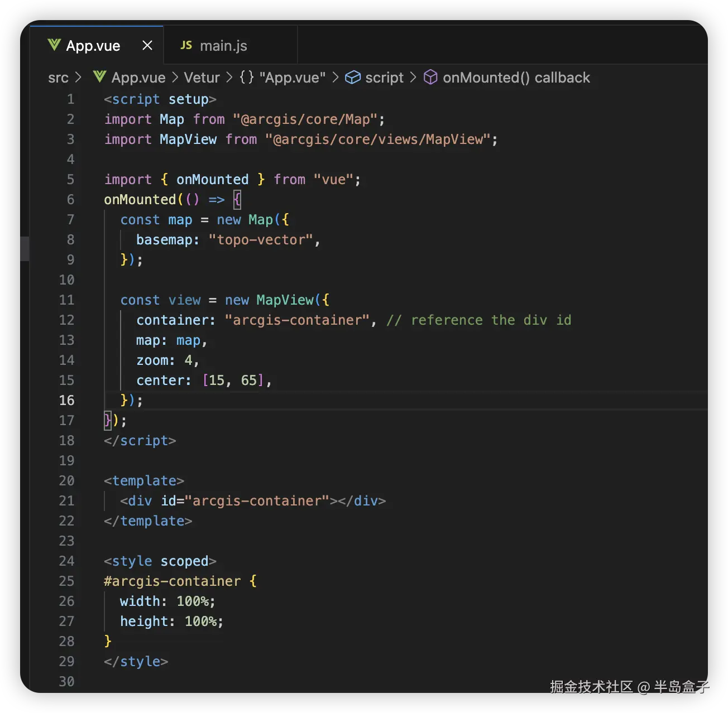728x713 pixels.
Task: Click "width: 100%;" CSS rule
Action: click(x=168, y=601)
